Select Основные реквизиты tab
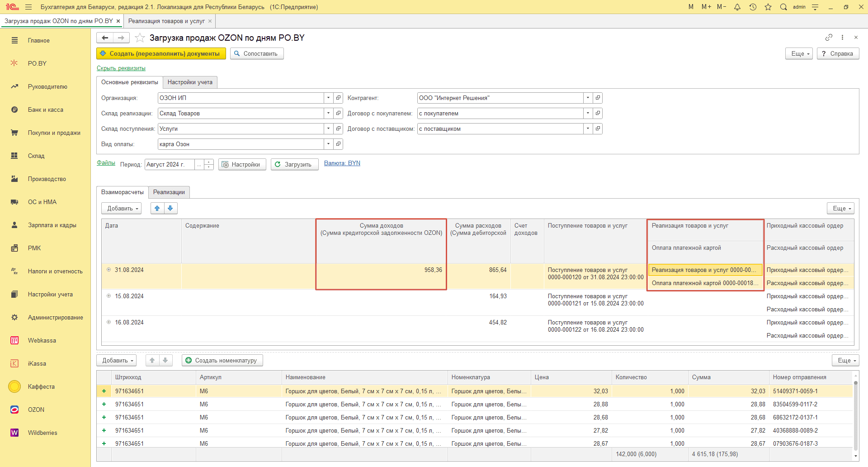 (130, 82)
